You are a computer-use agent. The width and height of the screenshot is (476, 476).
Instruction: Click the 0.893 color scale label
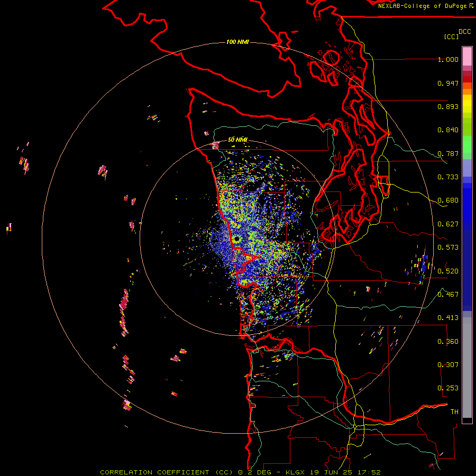pos(448,106)
